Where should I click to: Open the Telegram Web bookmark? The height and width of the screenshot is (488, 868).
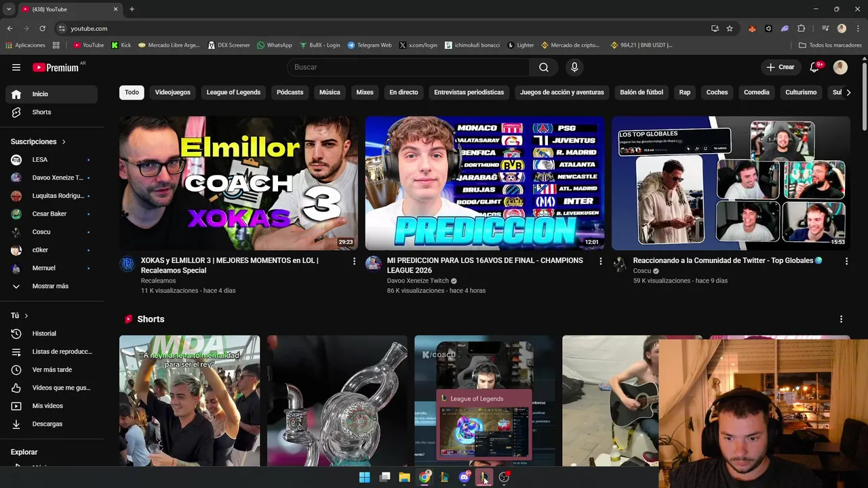click(x=370, y=45)
